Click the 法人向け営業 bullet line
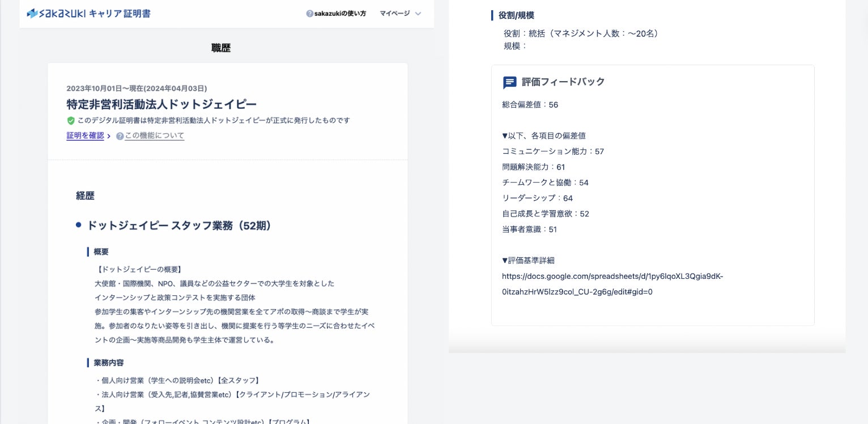Viewport: 868px width, 424px height. 233,401
